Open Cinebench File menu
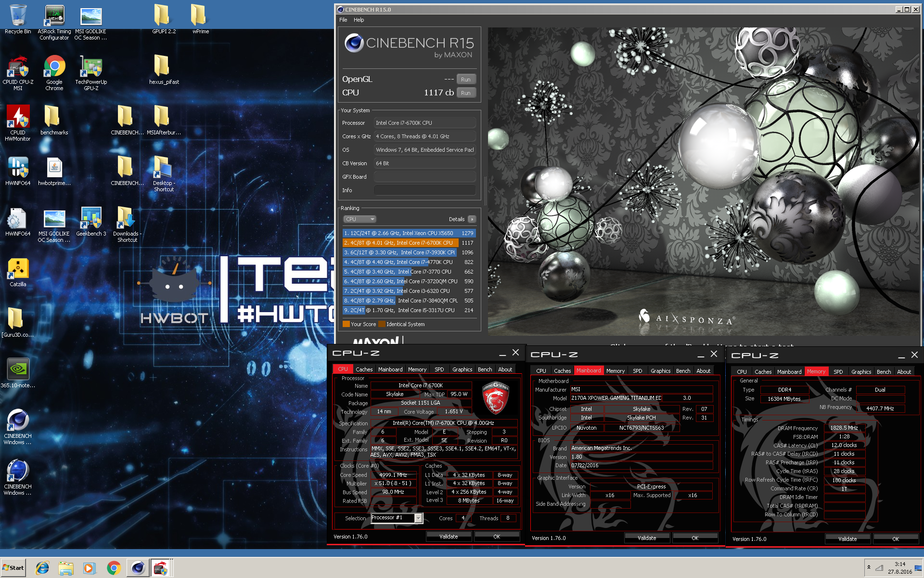Screen dimensions: 924x578 (343, 20)
